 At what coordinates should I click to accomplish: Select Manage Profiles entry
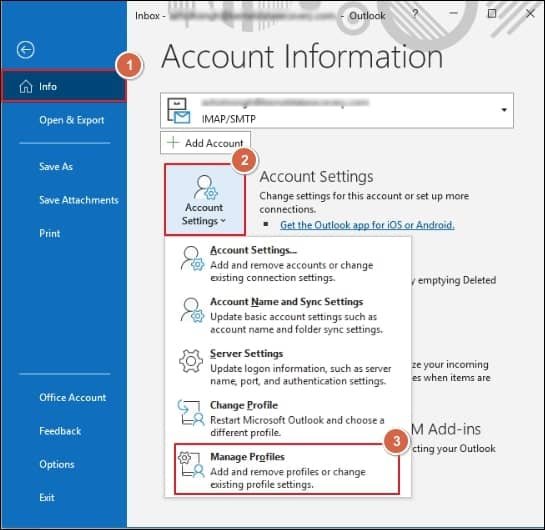[287, 469]
